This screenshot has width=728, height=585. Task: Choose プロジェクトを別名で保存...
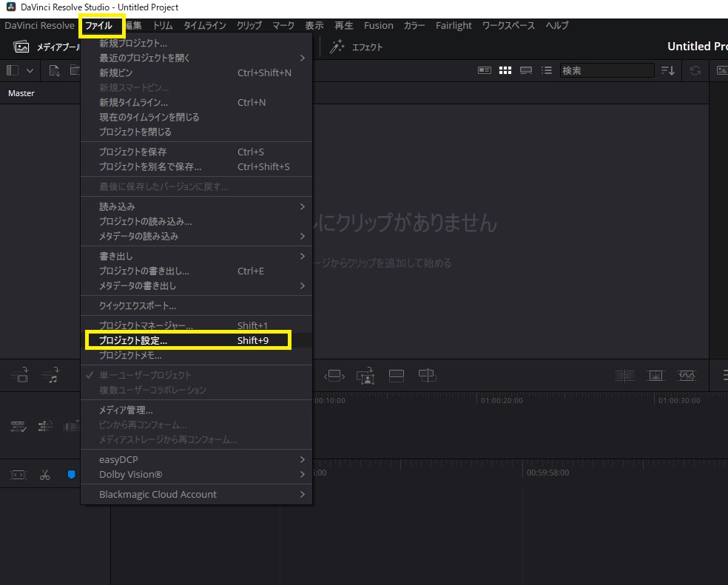[196, 166]
